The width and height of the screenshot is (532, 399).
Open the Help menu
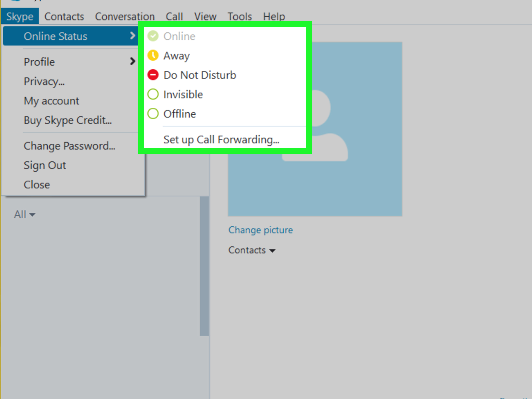274,16
